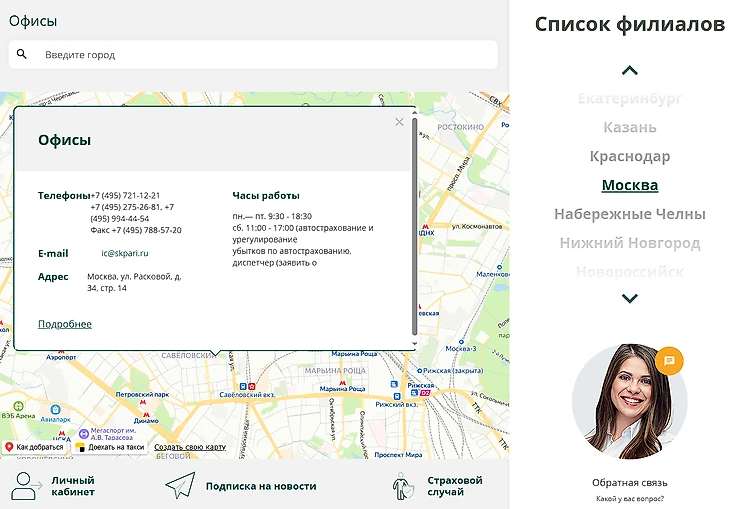Image resolution: width=730 pixels, height=509 pixels.
Task: Open the Подробнее link
Action: (x=64, y=324)
